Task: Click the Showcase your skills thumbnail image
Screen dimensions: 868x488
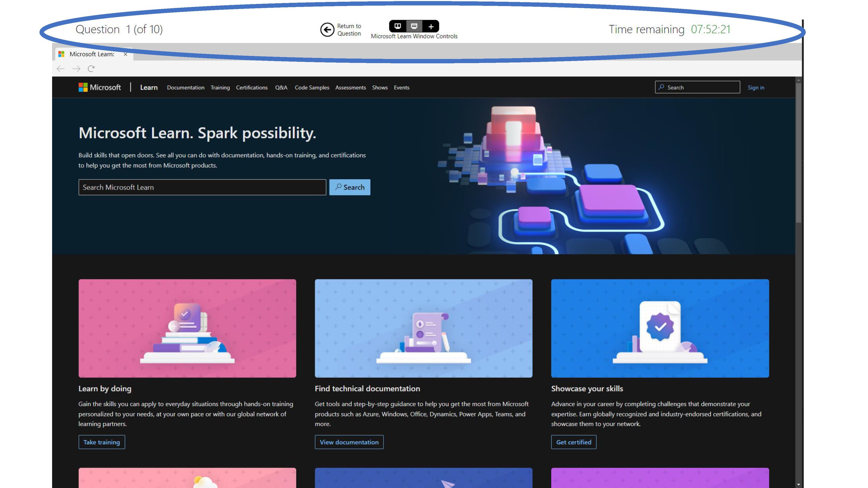Action: [660, 328]
